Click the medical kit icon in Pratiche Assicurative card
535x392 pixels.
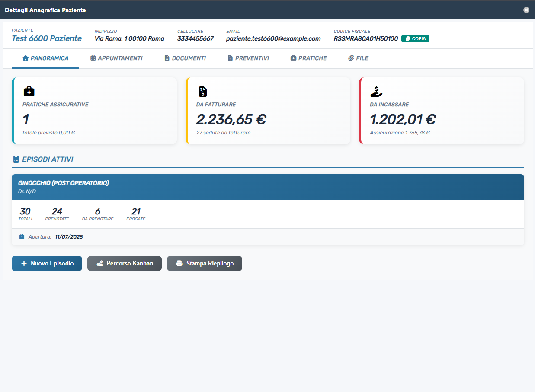[x=29, y=91]
